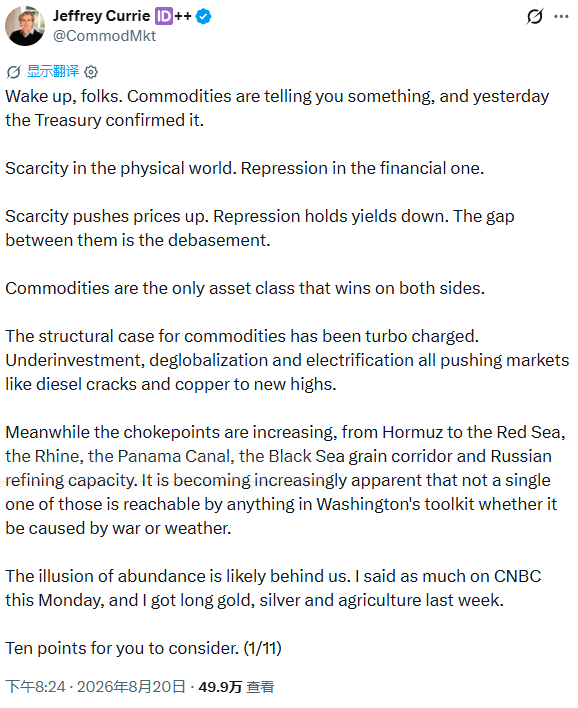Open the 49.9万 查看 view count
The width and height of the screenshot is (578, 708).
tap(236, 687)
